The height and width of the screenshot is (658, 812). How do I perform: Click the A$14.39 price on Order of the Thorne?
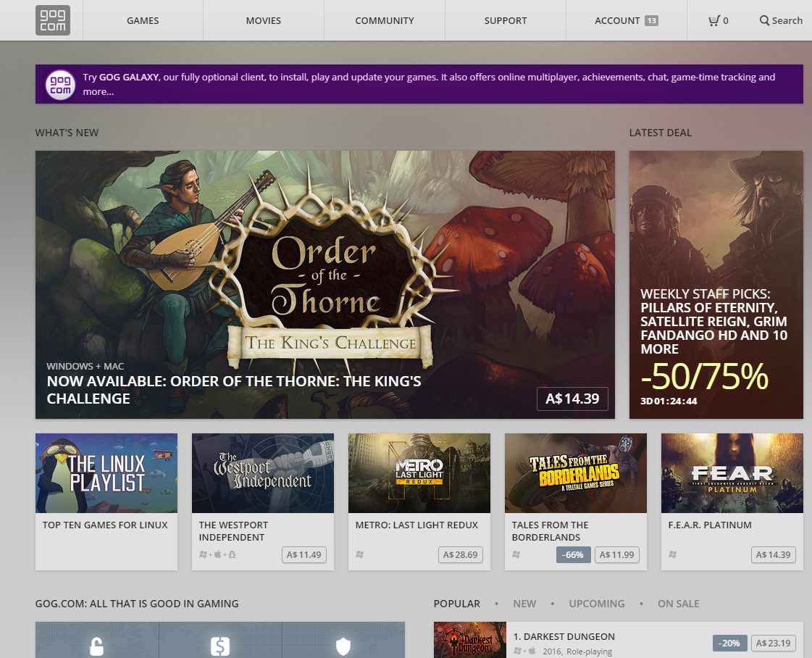coord(572,399)
